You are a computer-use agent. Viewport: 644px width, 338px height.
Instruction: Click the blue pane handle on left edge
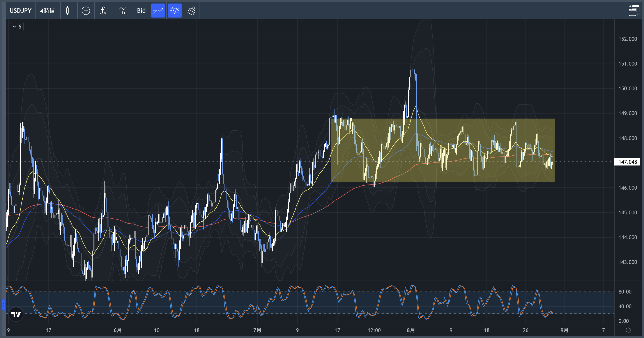4,305
